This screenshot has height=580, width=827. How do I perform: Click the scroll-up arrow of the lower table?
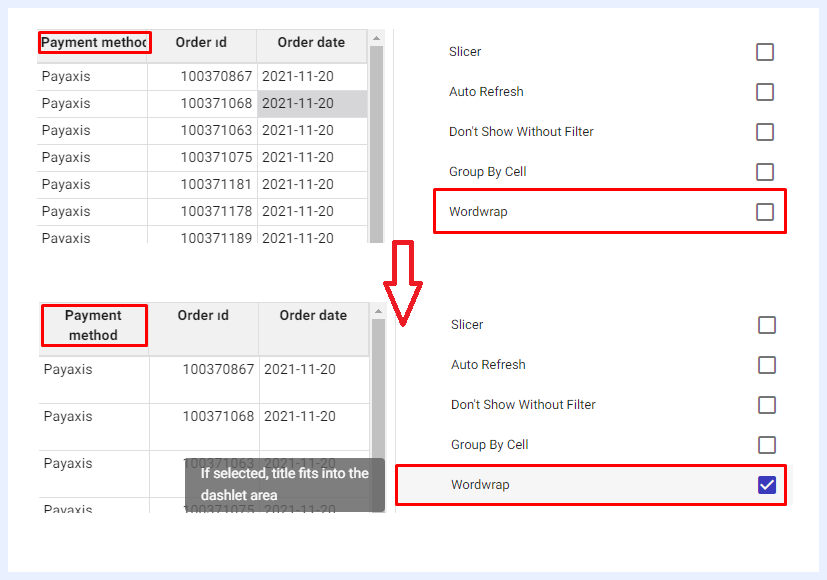pyautogui.click(x=378, y=311)
